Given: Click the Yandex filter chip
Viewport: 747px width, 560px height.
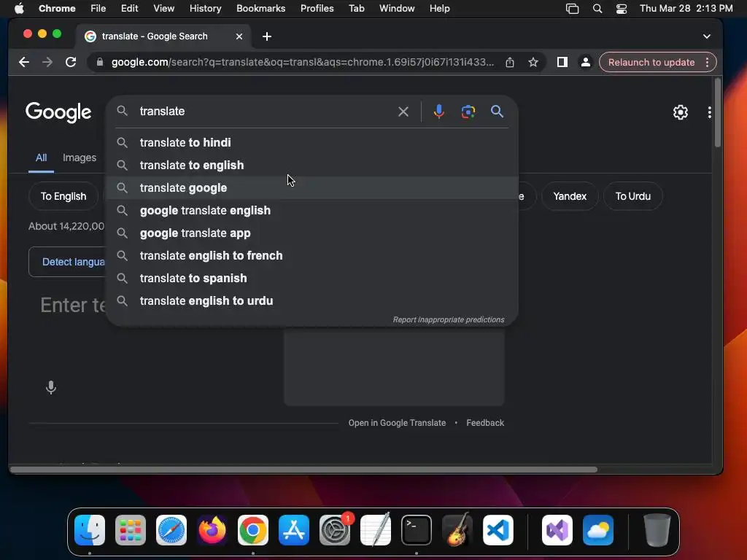Looking at the screenshot, I should tap(570, 196).
